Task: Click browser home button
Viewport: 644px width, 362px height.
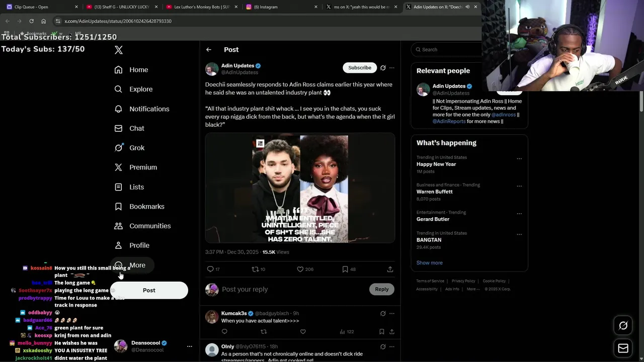Action: [44, 21]
